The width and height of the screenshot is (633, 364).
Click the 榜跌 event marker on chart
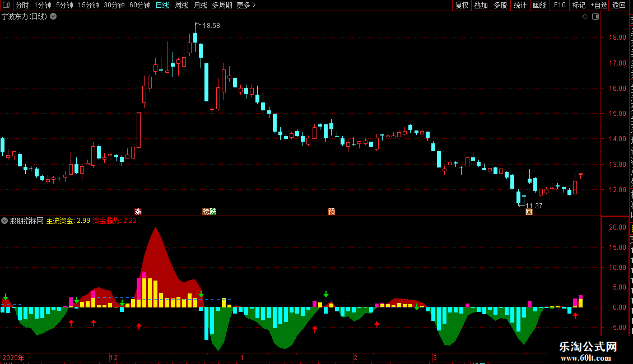coord(209,212)
